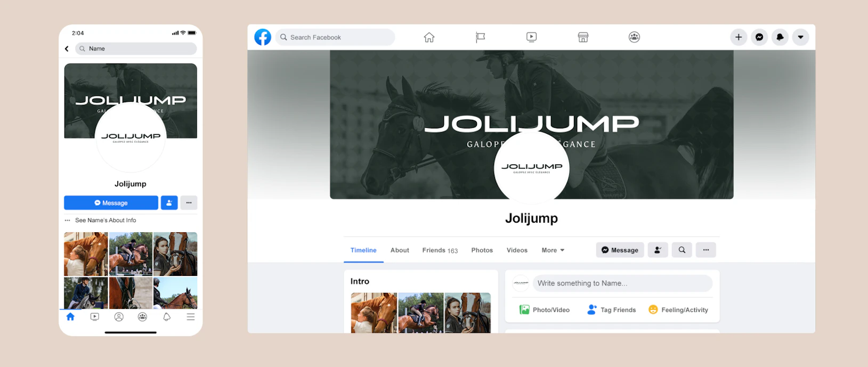
Task: Click the Photo/Video post option
Action: tap(545, 310)
